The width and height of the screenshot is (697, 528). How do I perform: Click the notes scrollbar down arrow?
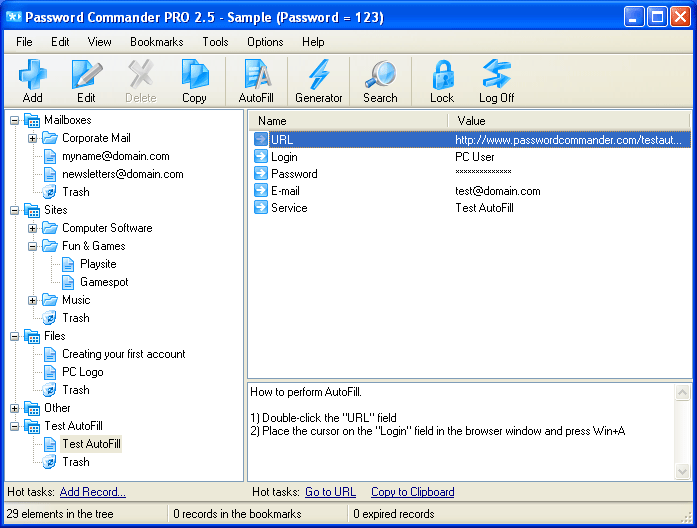pyautogui.click(x=682, y=471)
